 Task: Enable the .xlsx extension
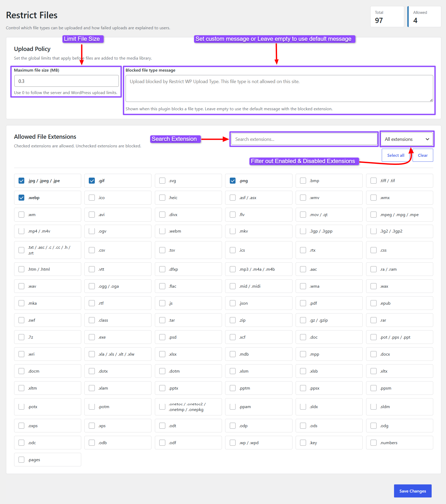click(162, 354)
